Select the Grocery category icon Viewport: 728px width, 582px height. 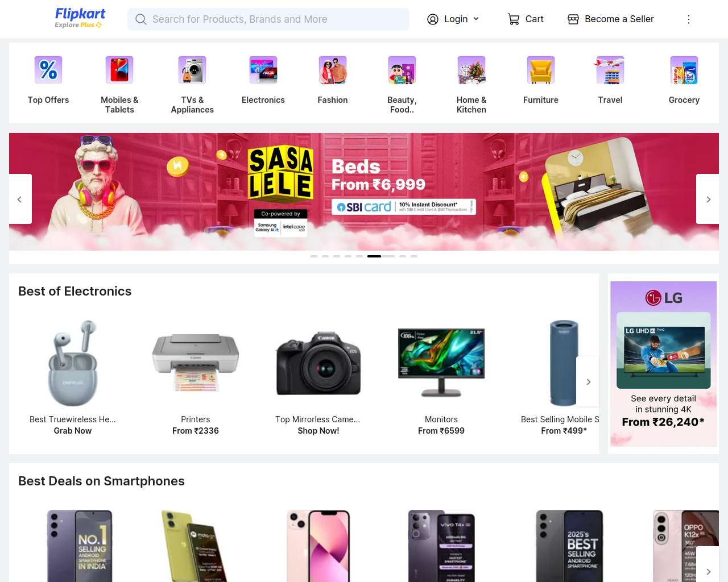click(684, 70)
